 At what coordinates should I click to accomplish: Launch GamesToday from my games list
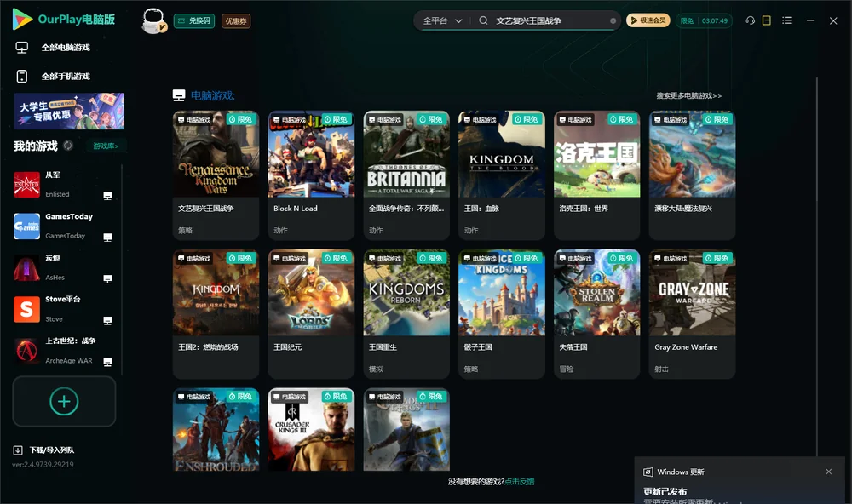26,226
